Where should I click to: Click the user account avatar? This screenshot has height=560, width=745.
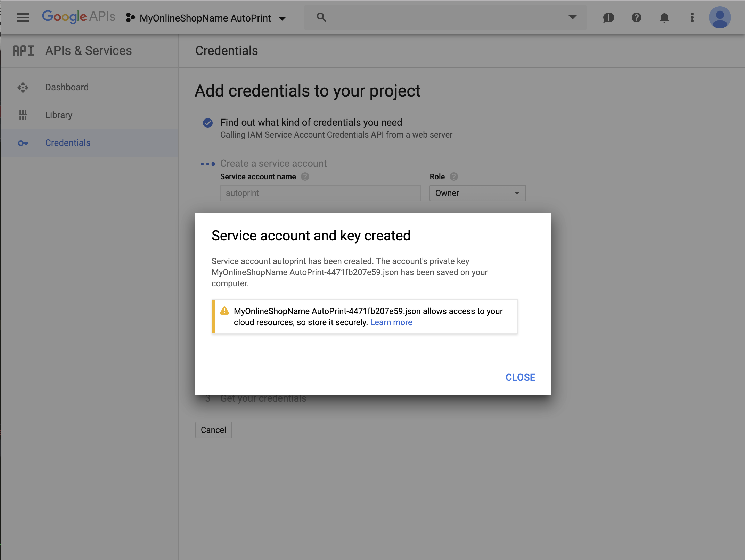pyautogui.click(x=720, y=17)
